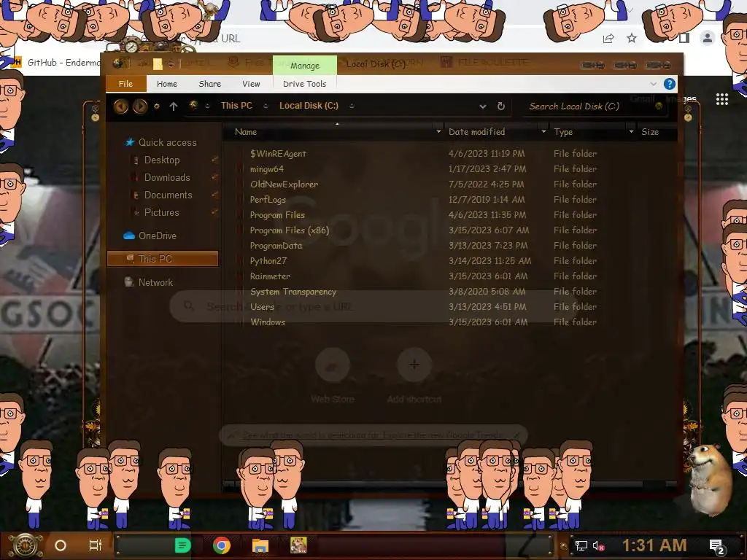This screenshot has height=560, width=747.
Task: Select the System Transparency folder
Action: click(293, 292)
